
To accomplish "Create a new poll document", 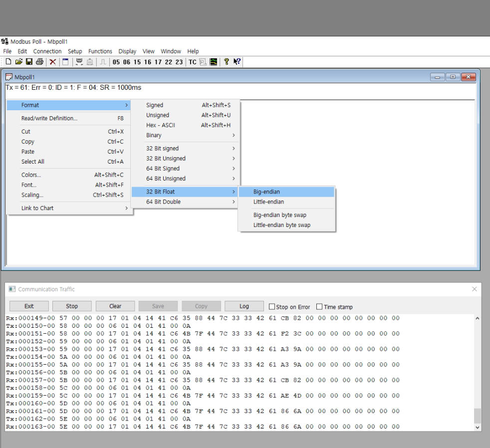I will [8, 62].
